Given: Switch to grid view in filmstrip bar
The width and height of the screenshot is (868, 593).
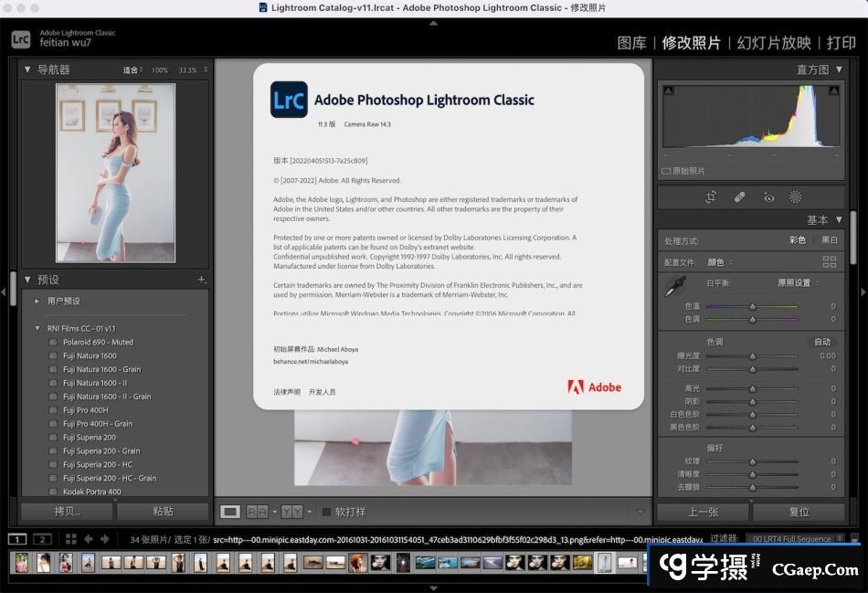Looking at the screenshot, I should (71, 539).
